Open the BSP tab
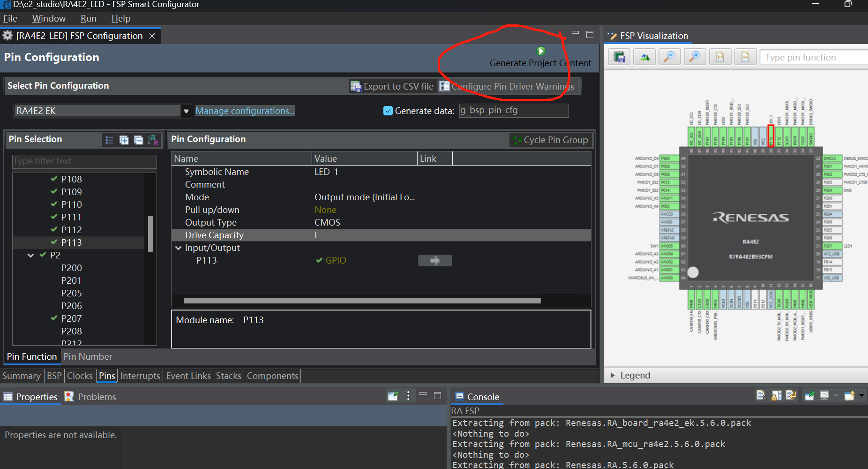Image resolution: width=868 pixels, height=469 pixels. click(x=54, y=376)
